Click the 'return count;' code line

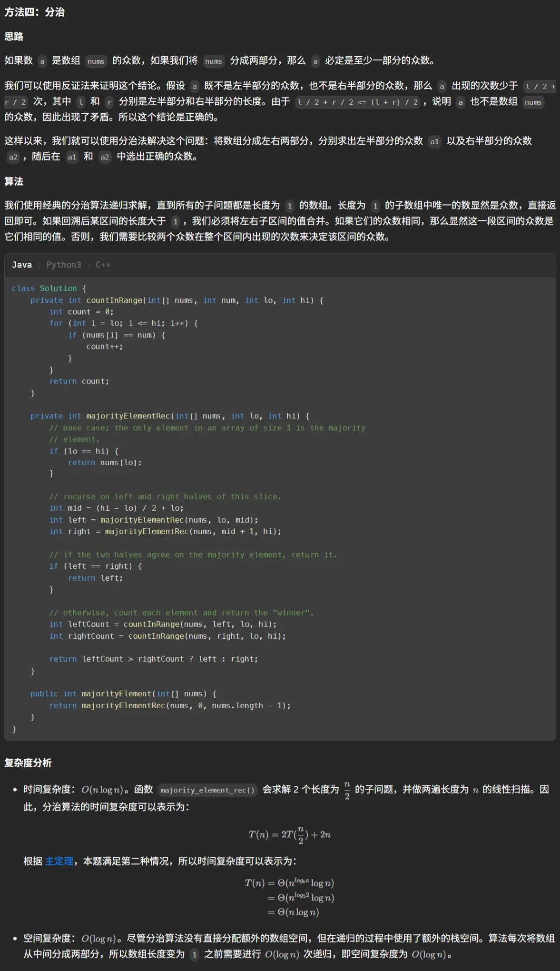(x=79, y=381)
